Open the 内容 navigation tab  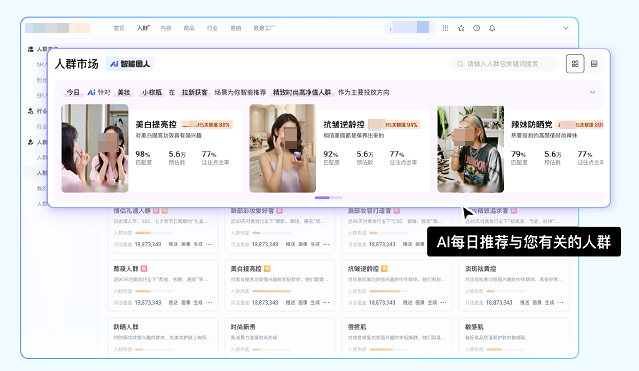coord(166,28)
